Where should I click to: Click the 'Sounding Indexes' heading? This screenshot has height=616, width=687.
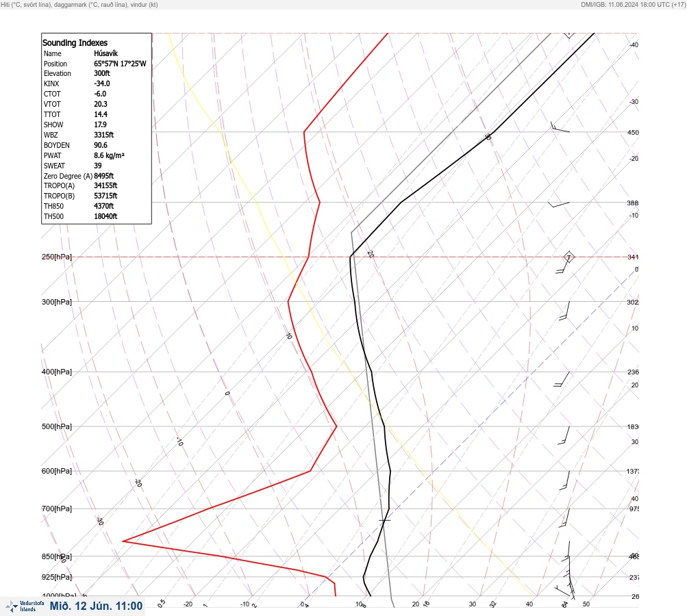[75, 43]
